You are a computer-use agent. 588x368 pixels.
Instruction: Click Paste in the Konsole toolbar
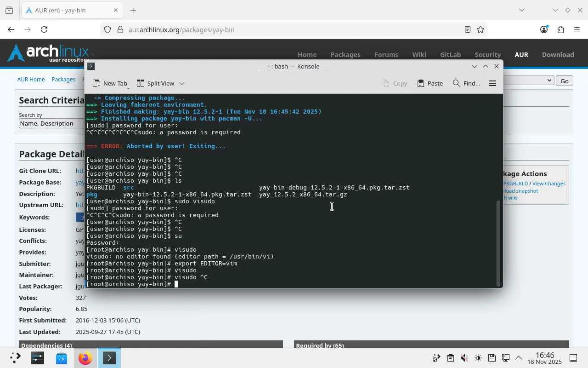pyautogui.click(x=430, y=83)
